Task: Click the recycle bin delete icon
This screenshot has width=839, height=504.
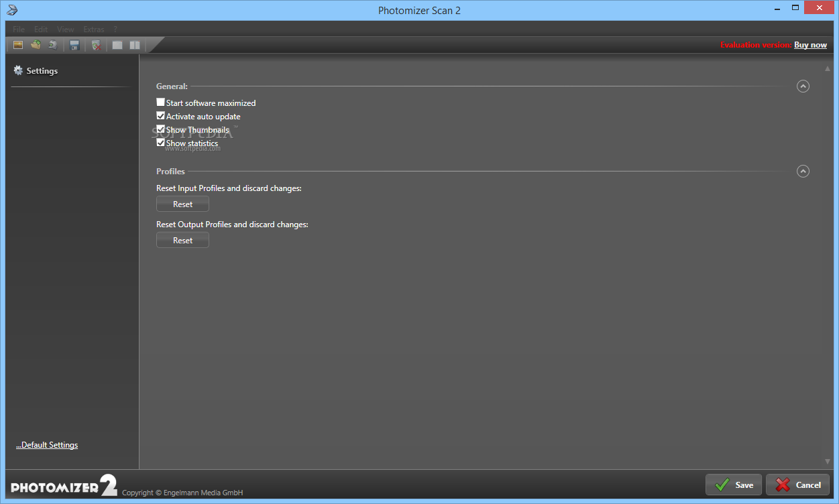Action: (96, 45)
